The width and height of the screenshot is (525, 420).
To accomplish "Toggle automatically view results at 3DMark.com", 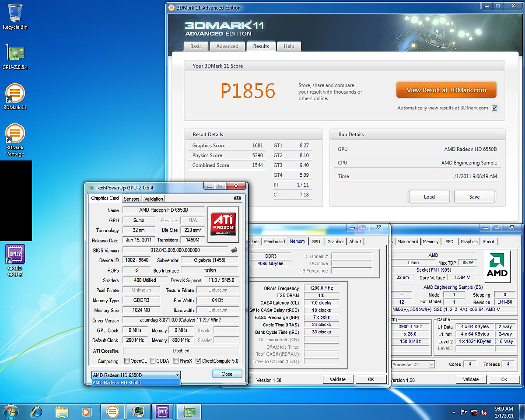I will tap(494, 108).
